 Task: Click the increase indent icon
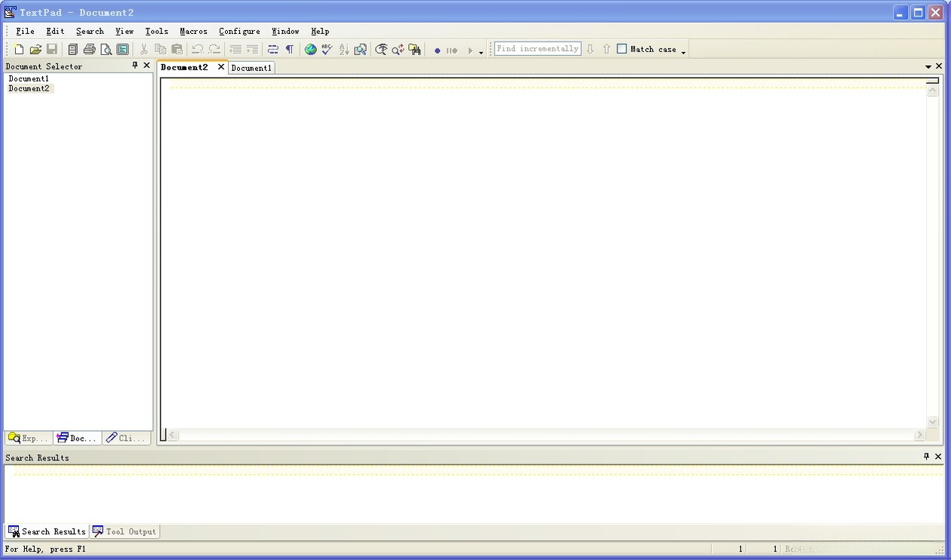[x=252, y=49]
